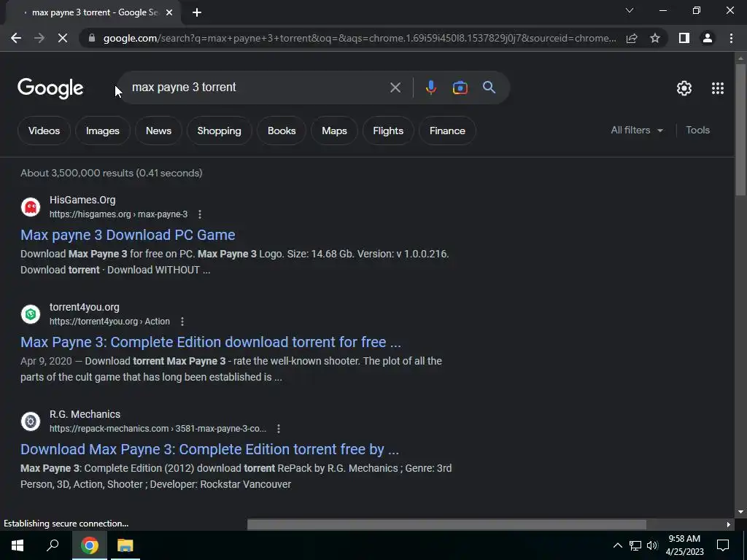Switch to Finance results
This screenshot has width=747, height=560.
pos(447,131)
